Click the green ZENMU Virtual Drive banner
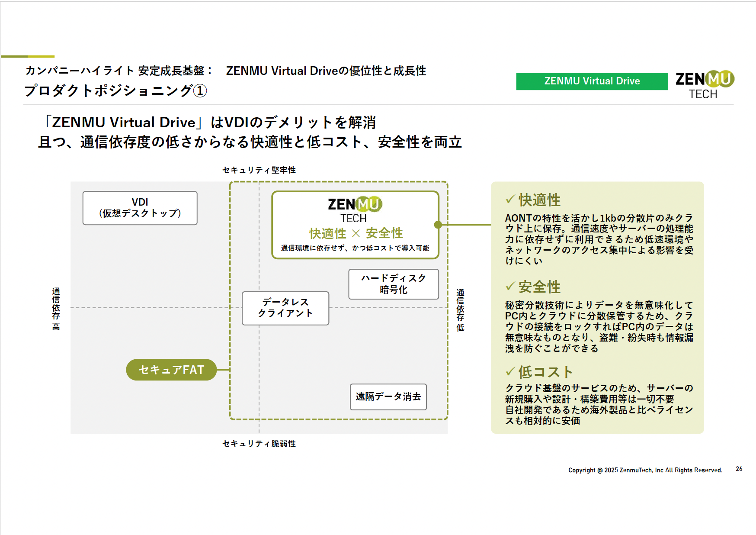Screen dimensions: 756x535 [x=592, y=81]
